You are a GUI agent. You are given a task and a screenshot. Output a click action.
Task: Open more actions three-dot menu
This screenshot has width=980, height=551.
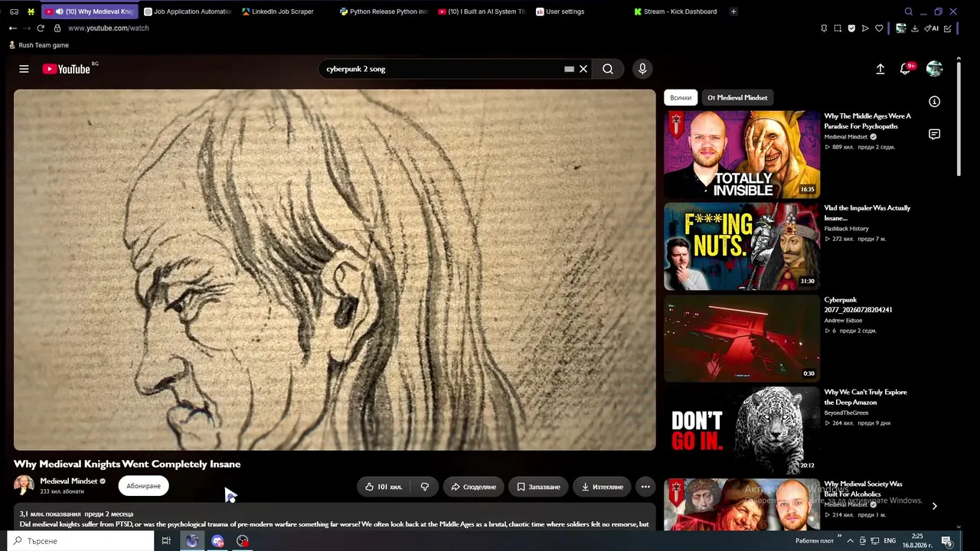[645, 487]
